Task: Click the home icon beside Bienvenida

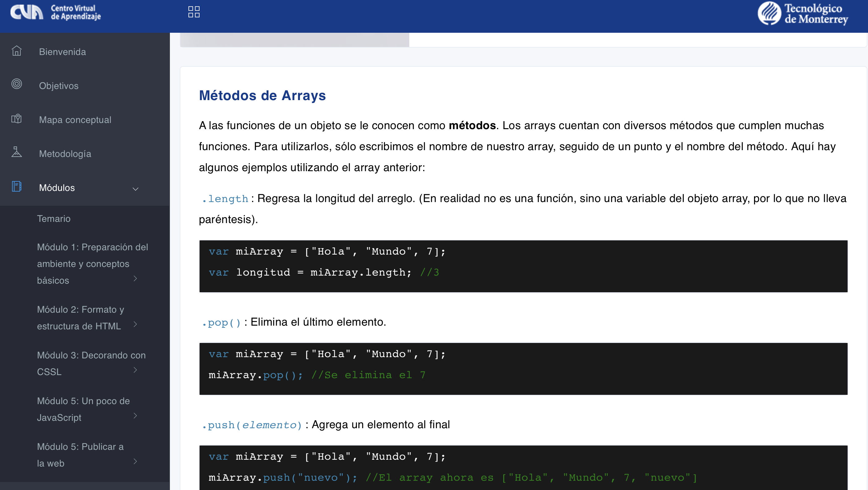Action: tap(16, 51)
